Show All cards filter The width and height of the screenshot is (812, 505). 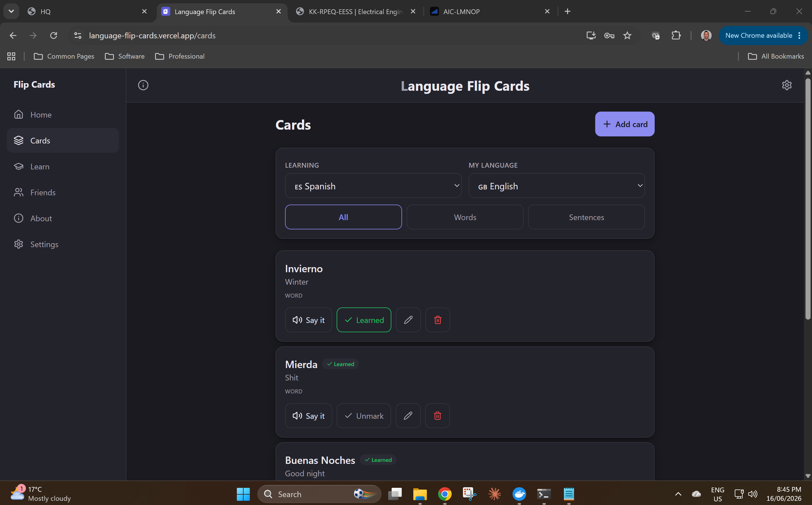point(343,217)
